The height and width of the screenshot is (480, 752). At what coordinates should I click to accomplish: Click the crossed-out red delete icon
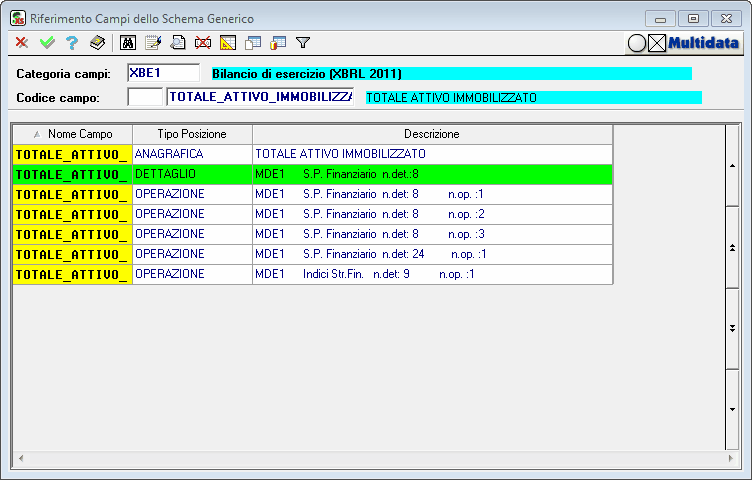pyautogui.click(x=203, y=43)
